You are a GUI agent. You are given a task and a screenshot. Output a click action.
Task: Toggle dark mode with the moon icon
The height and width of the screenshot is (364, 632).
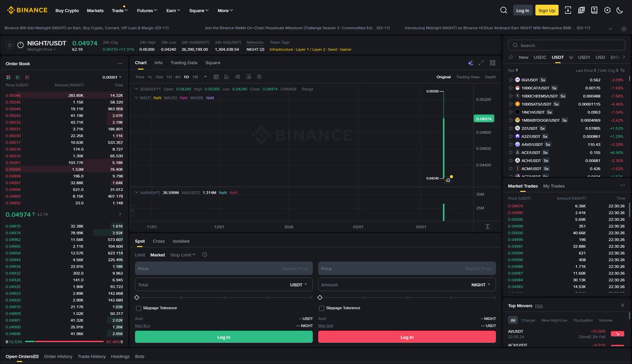coord(619,10)
